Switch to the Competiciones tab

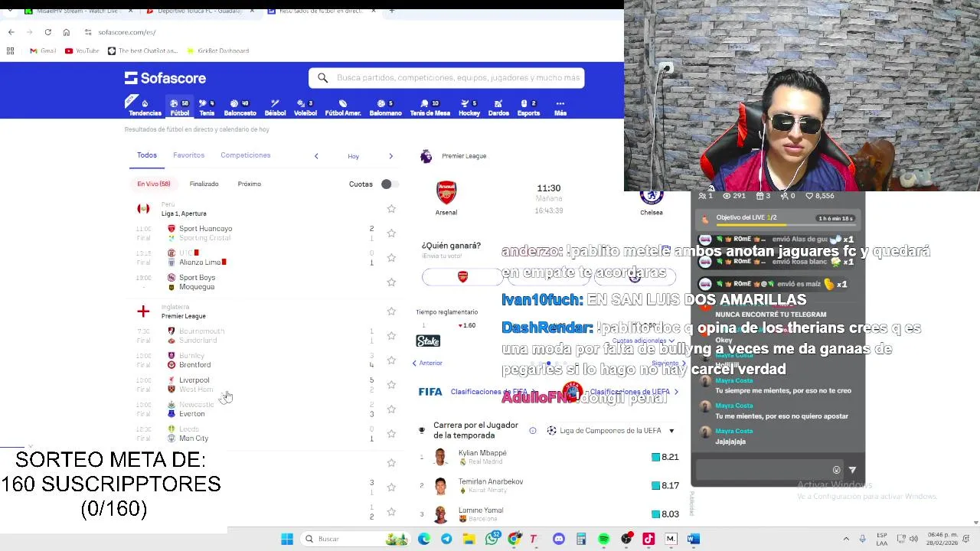coord(245,155)
